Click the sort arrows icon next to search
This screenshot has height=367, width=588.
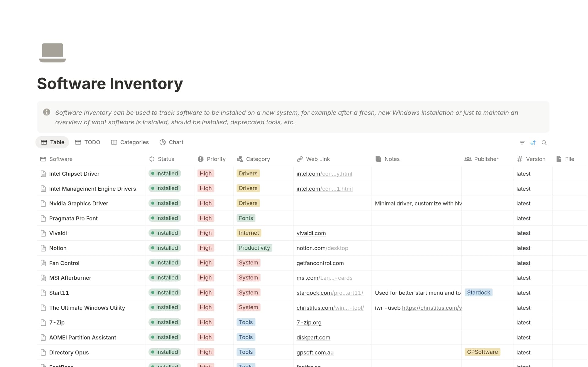point(533,142)
